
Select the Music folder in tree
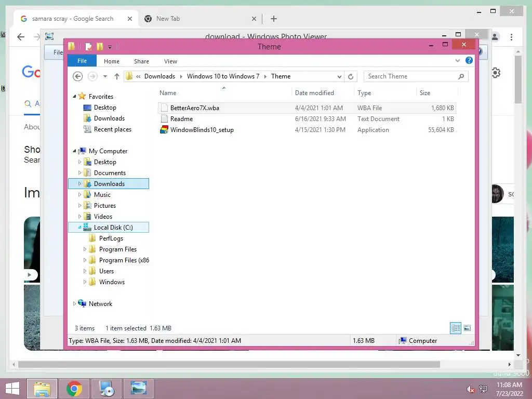pos(102,195)
